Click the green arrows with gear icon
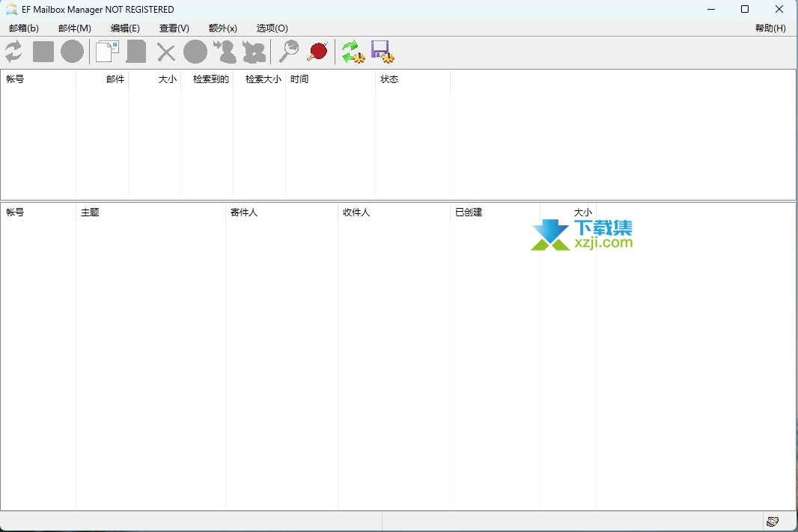This screenshot has width=798, height=532. pos(353,52)
